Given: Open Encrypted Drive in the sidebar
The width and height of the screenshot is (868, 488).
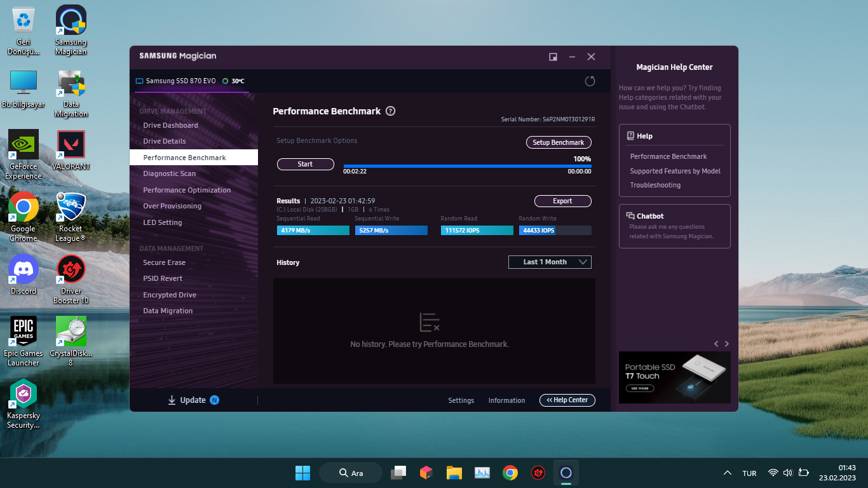Looking at the screenshot, I should pyautogui.click(x=194, y=295).
